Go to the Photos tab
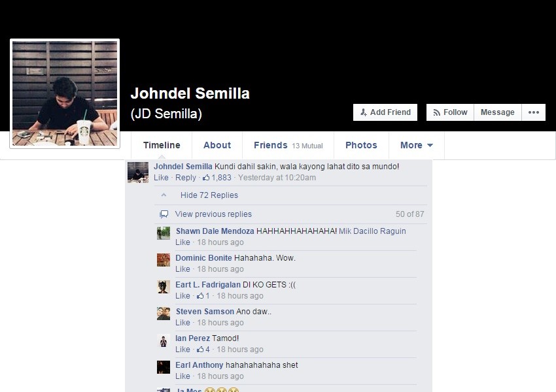 (361, 145)
